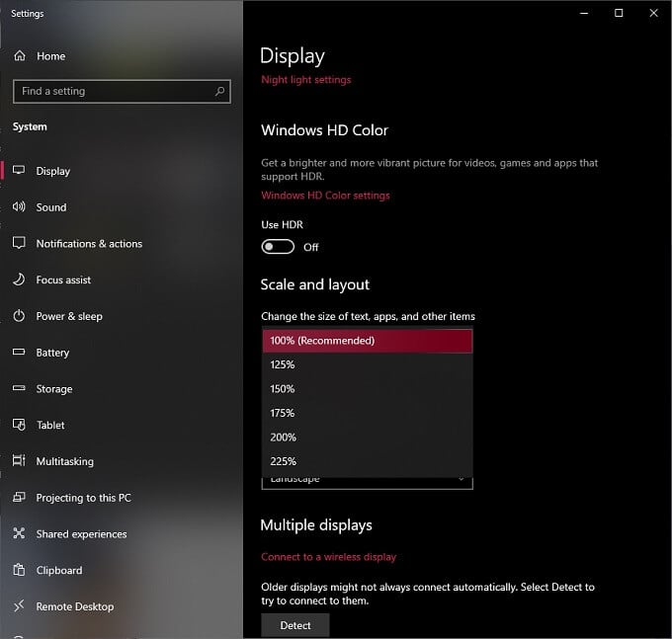Open the Remote Desktop settings page
The image size is (672, 639).
click(x=75, y=606)
